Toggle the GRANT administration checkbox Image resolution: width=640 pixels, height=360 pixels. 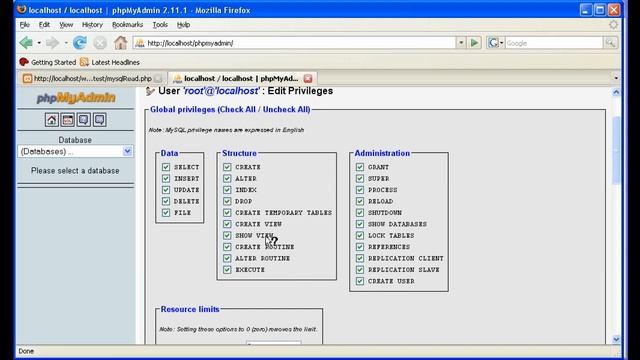click(360, 167)
